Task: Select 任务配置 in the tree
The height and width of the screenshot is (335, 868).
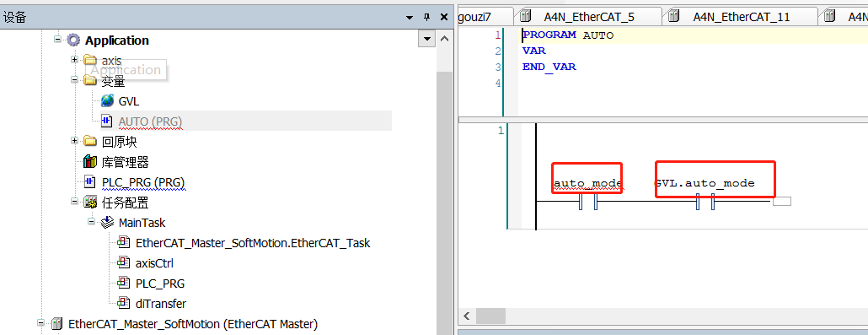Action: (x=125, y=203)
